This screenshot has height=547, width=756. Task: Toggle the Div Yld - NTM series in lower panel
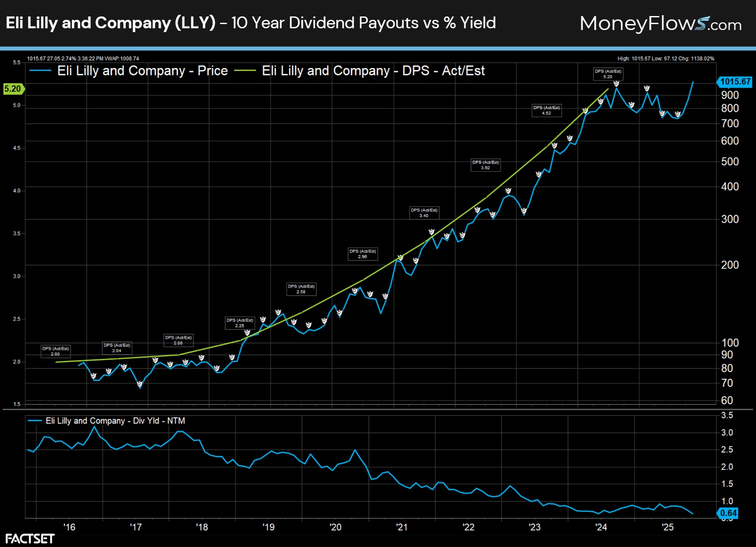click(116, 421)
